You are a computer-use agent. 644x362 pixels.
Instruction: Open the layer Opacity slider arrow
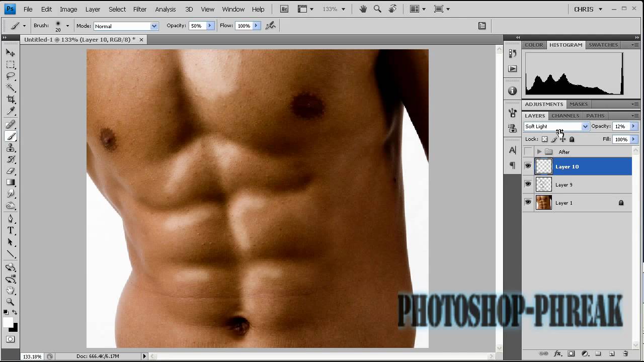coord(633,127)
